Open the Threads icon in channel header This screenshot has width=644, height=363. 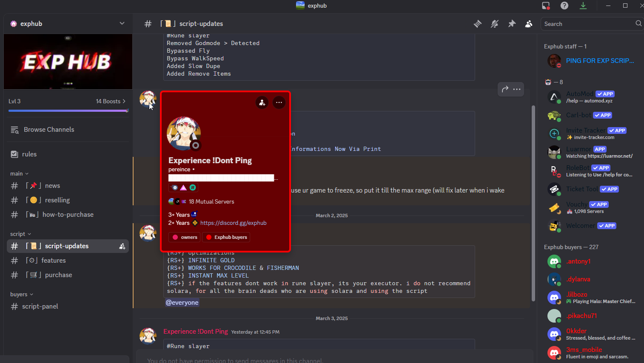coord(478,24)
